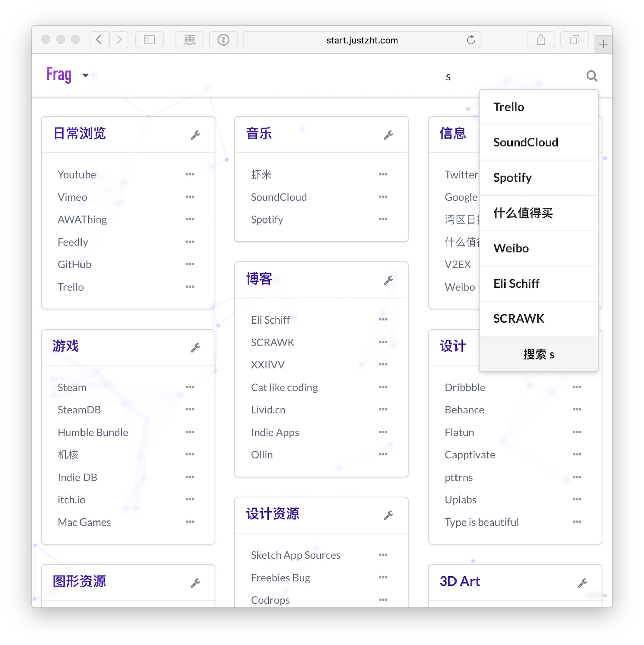Open wrench settings for 博客 card
The width and height of the screenshot is (644, 645).
[x=388, y=280]
